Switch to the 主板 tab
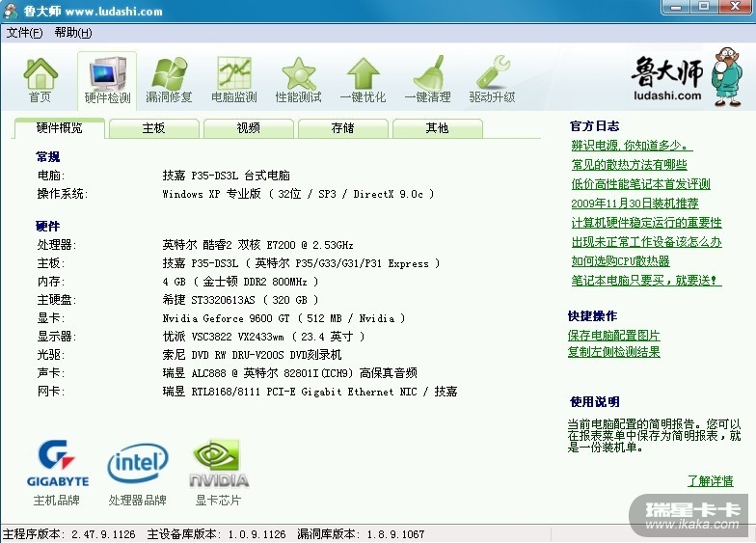Image resolution: width=756 pixels, height=543 pixels. pos(154,128)
